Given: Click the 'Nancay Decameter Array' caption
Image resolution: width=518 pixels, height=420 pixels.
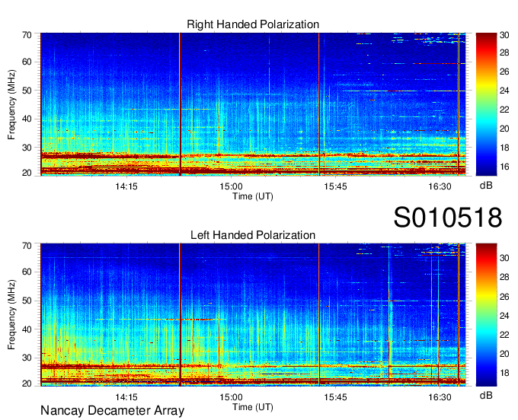Looking at the screenshot, I should point(112,410).
